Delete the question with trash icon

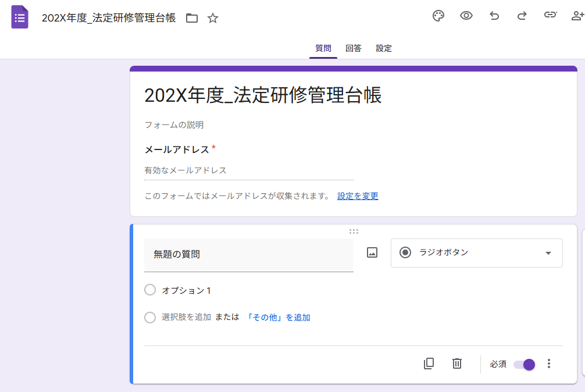pos(457,364)
